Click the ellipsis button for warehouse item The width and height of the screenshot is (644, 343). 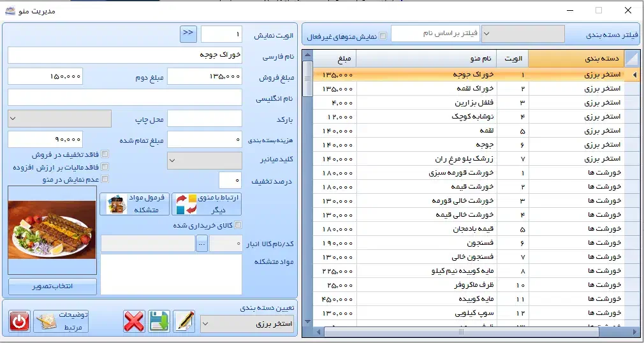tap(201, 244)
